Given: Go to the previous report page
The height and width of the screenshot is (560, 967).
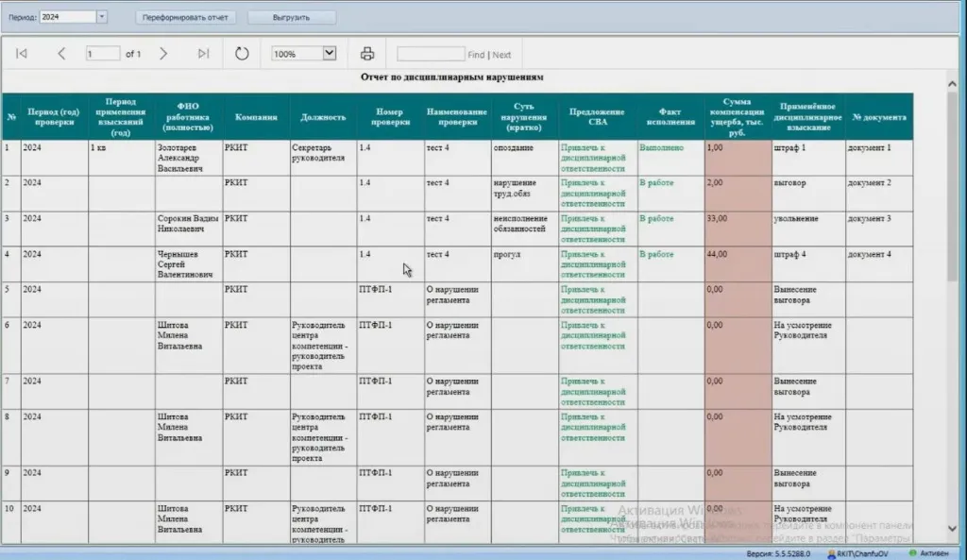Looking at the screenshot, I should [x=61, y=54].
